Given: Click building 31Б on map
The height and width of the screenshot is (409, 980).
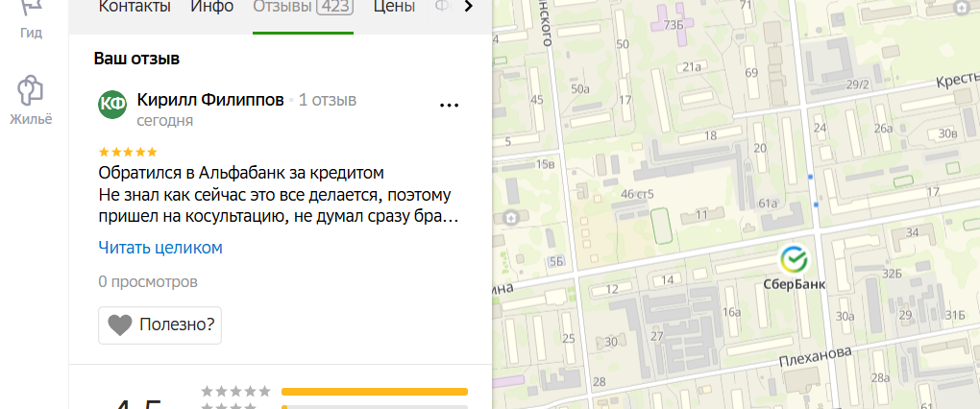Looking at the screenshot, I should point(956,314).
